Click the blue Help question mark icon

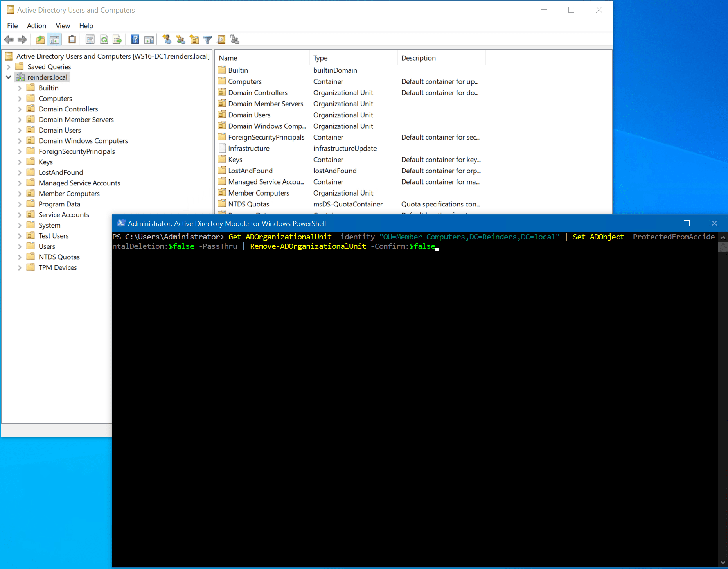coord(135,39)
